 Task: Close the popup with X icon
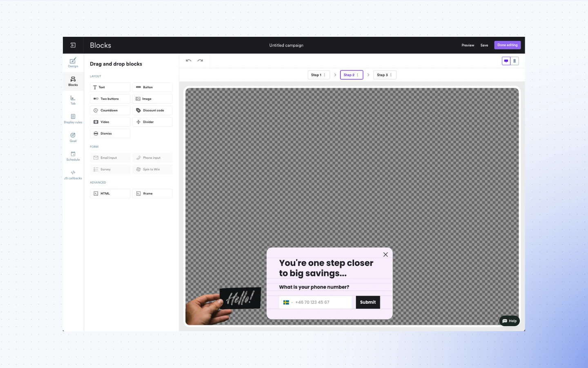tap(385, 254)
